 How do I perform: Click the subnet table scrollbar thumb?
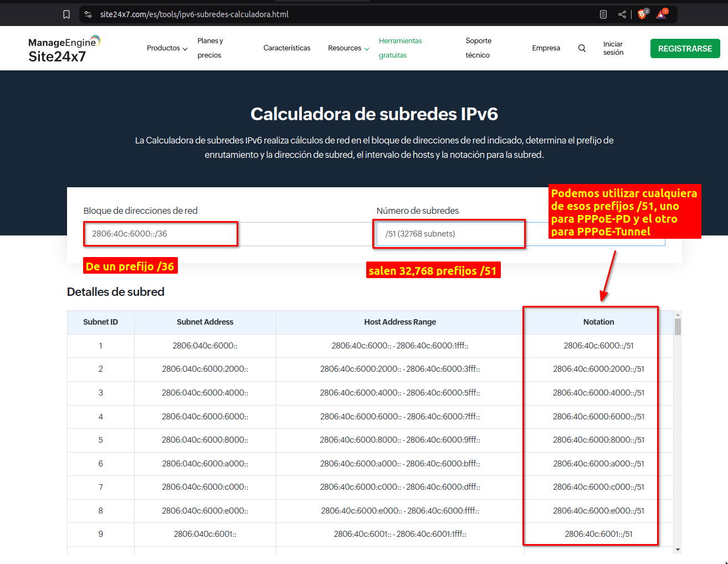(x=678, y=326)
